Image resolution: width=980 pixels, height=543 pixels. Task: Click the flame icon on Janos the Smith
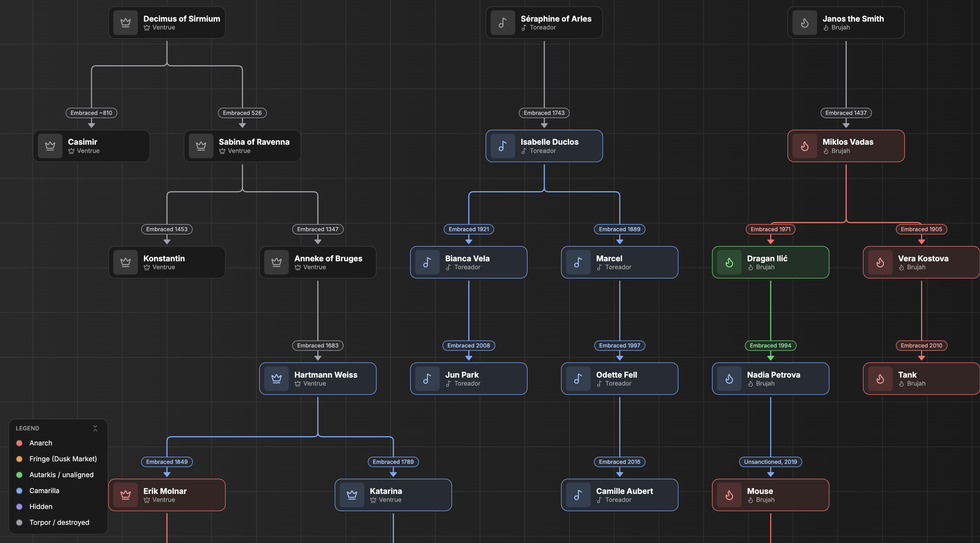[805, 23]
